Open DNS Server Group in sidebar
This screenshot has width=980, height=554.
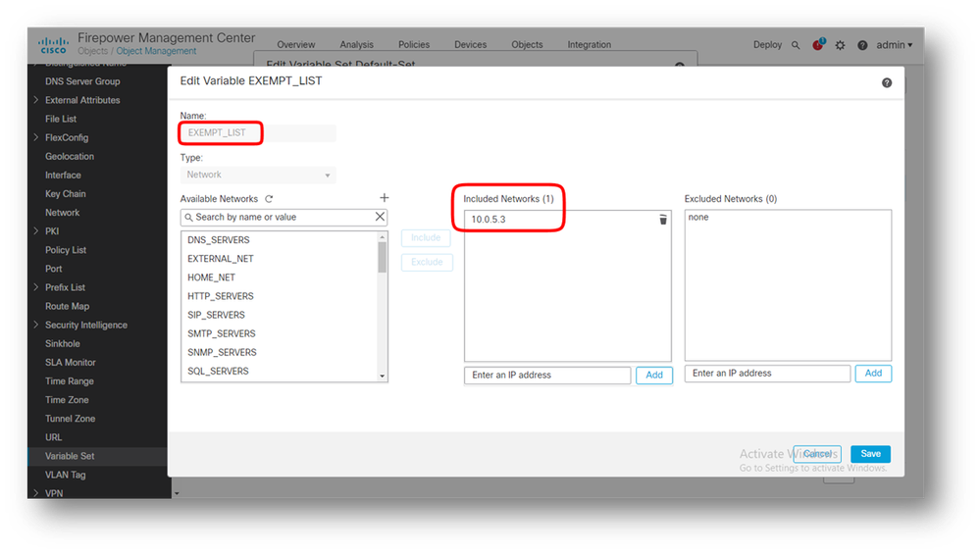[81, 81]
